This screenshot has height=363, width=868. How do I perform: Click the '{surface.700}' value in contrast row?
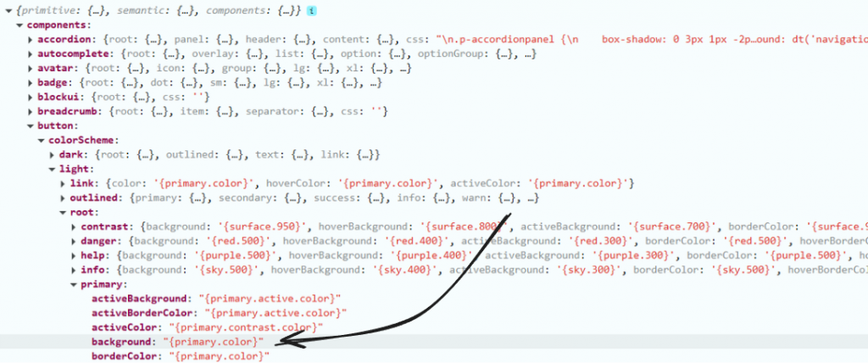coord(674,226)
